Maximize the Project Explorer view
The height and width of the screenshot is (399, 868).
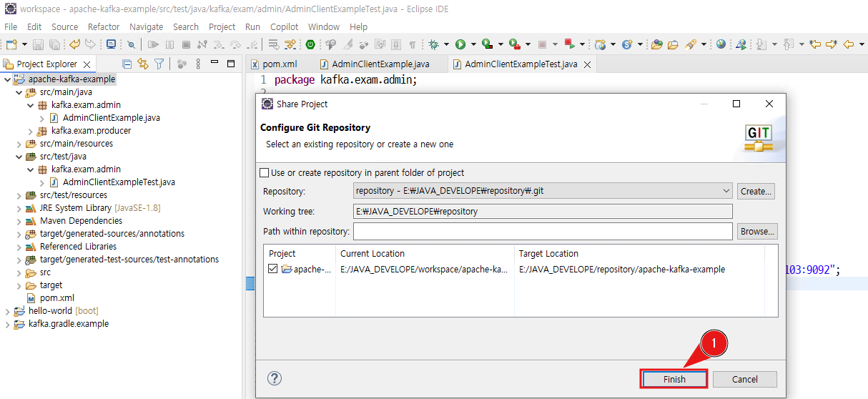click(x=230, y=64)
